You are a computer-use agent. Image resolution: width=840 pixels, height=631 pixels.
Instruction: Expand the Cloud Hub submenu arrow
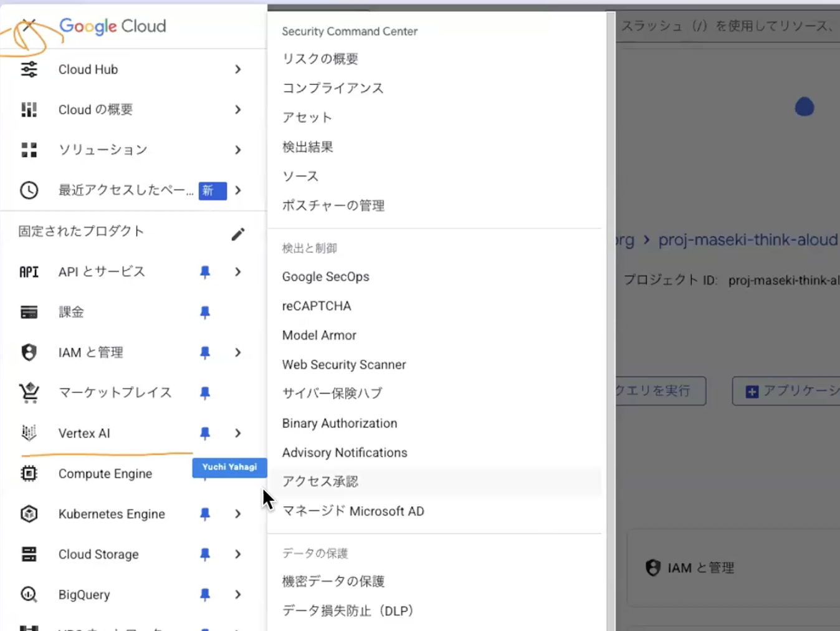point(237,69)
